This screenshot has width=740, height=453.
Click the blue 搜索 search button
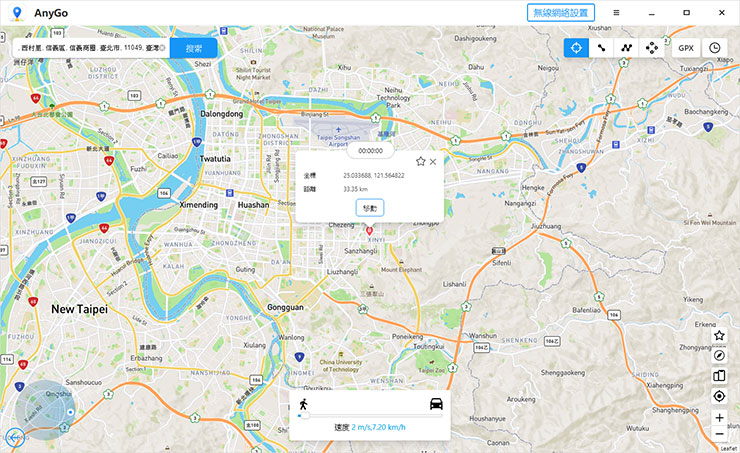click(x=193, y=47)
